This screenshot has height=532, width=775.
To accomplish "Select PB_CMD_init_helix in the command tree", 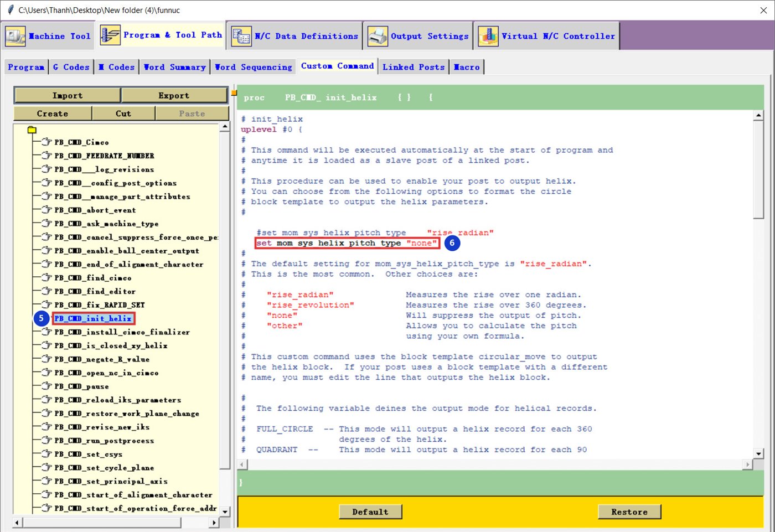I will [93, 318].
